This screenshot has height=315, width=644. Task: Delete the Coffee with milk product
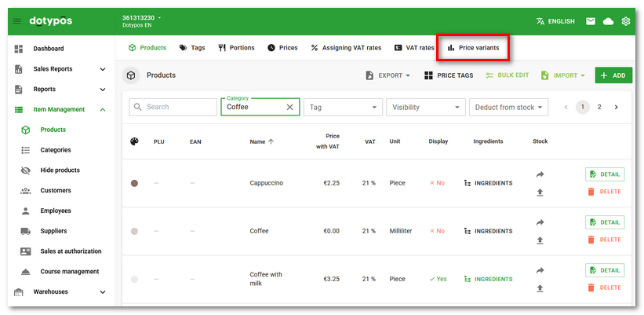(x=604, y=288)
